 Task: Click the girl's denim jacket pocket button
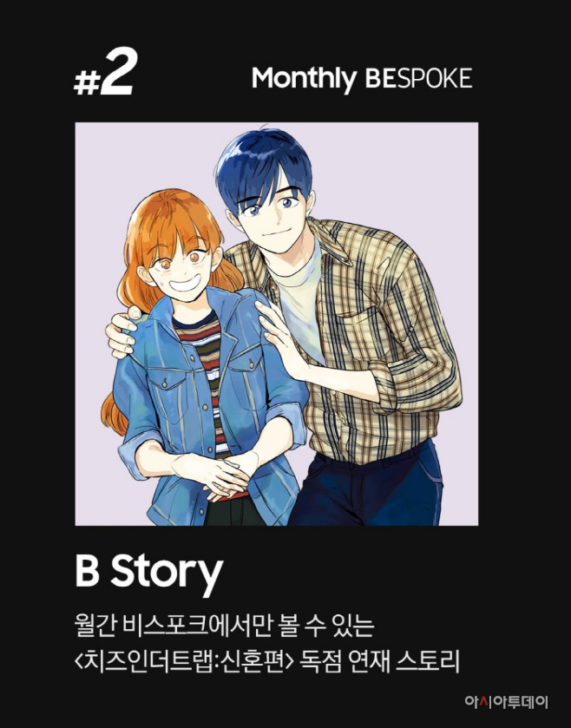(x=164, y=384)
